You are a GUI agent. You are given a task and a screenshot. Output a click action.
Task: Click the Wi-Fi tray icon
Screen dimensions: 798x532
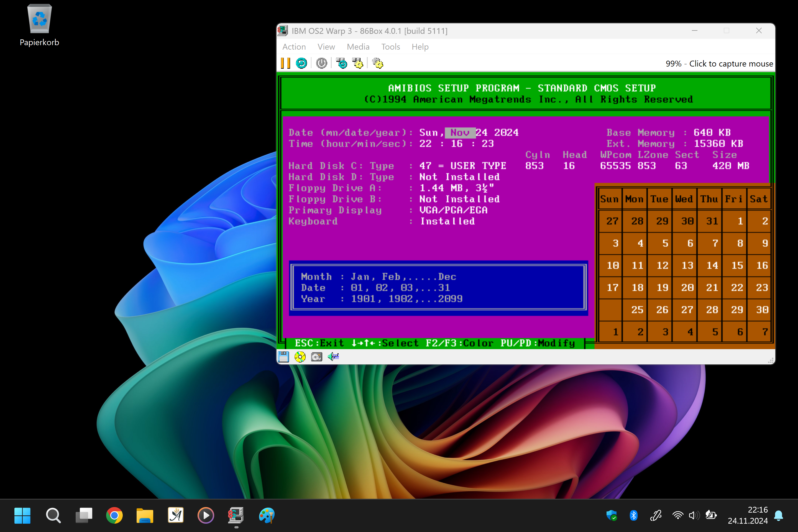[678, 515]
